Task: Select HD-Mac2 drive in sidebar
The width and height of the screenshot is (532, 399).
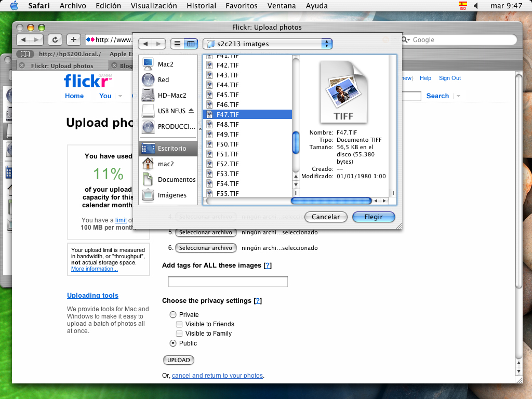Action: 168,96
